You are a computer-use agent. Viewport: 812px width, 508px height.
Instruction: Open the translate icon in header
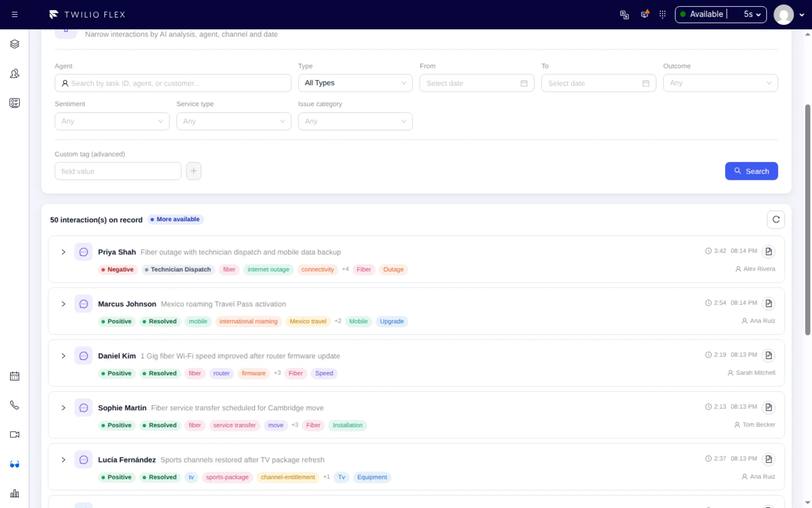[624, 15]
